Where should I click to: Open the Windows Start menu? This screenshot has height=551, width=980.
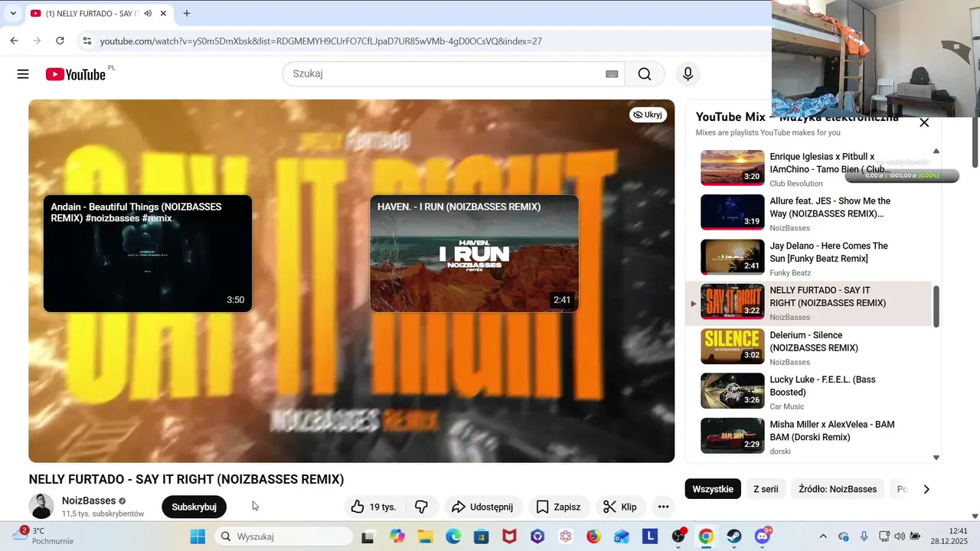pos(198,536)
